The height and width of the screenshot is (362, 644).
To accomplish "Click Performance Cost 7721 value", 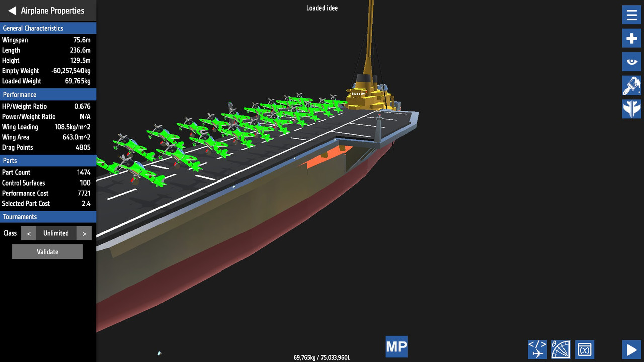I will click(x=84, y=193).
